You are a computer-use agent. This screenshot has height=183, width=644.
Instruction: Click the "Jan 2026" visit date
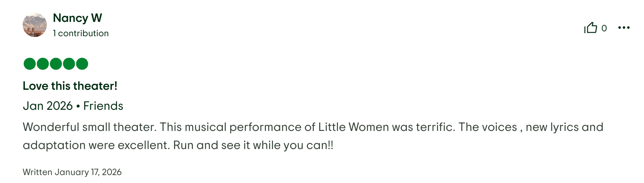(x=48, y=106)
